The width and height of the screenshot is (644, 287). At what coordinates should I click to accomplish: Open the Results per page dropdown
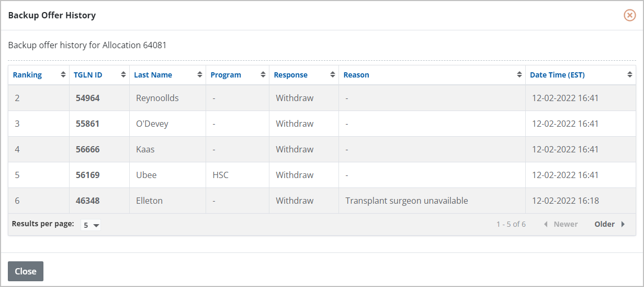tap(91, 225)
